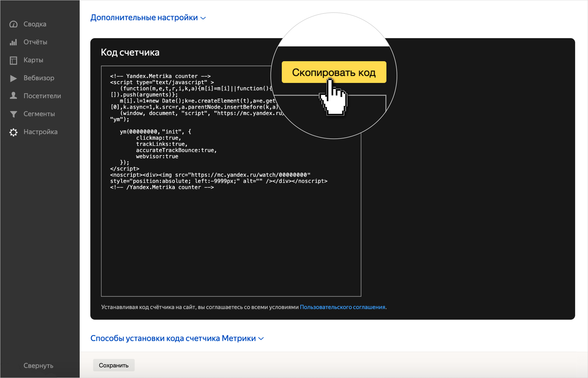Select Посетители sidebar label
The width and height of the screenshot is (588, 378).
point(42,96)
